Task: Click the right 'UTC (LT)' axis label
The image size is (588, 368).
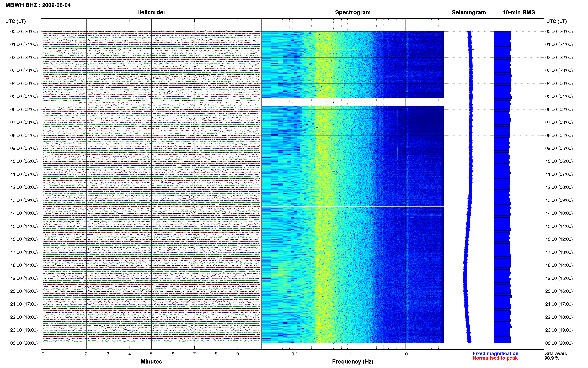Action: (556, 21)
